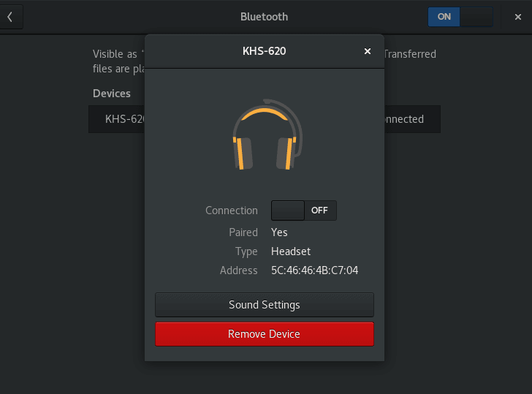This screenshot has height=394, width=532.
Task: Click the red Remove Device button
Action: coord(265,334)
